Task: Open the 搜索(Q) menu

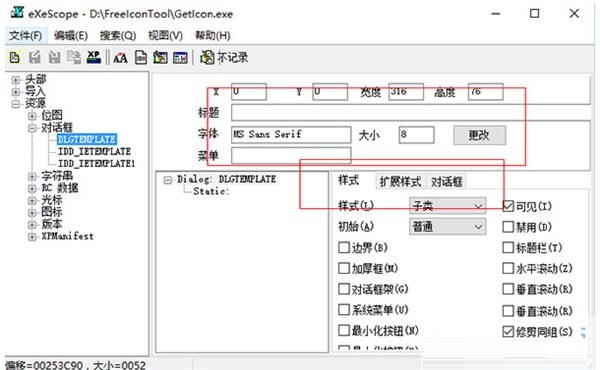Action: click(x=118, y=36)
